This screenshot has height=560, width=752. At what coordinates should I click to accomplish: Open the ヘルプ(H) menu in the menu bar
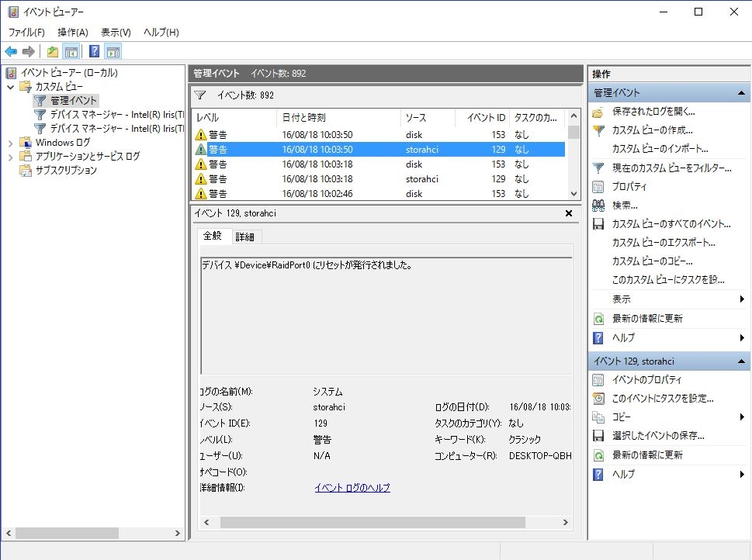[x=161, y=33]
